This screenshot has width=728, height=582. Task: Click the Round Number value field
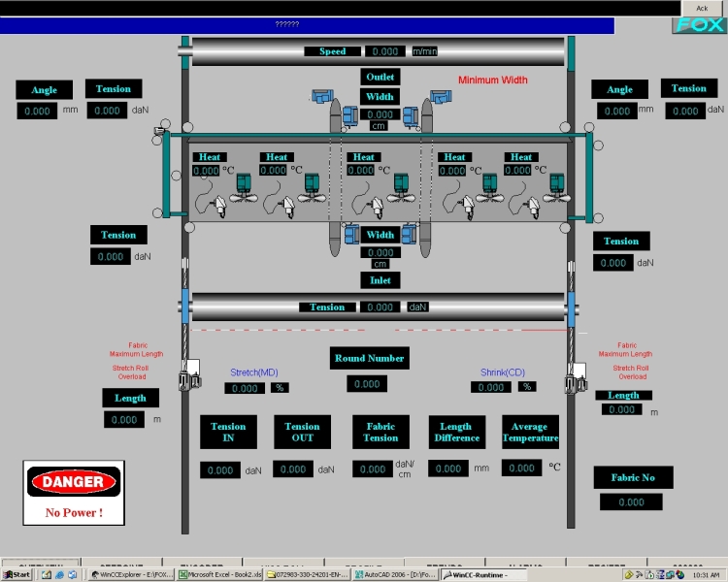point(367,384)
